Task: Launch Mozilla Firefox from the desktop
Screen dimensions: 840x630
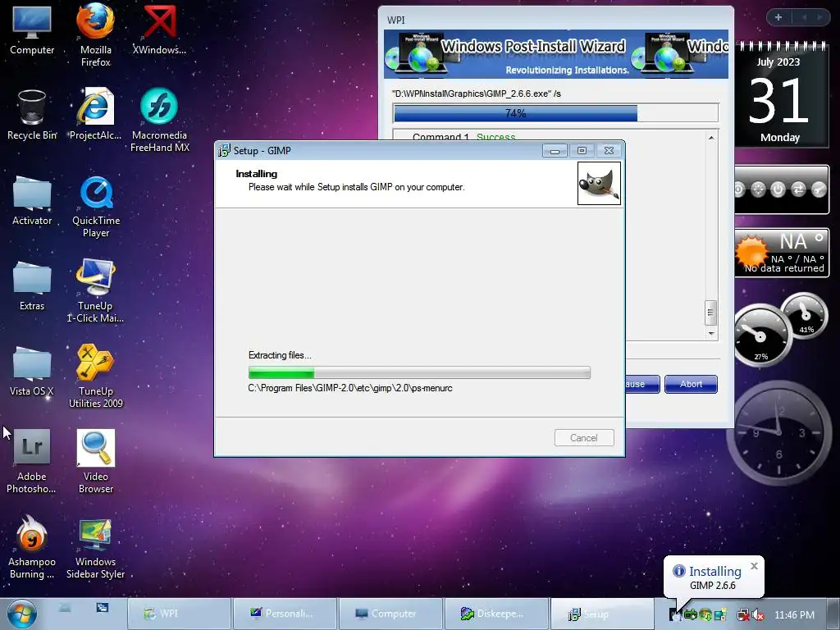Action: (95, 33)
